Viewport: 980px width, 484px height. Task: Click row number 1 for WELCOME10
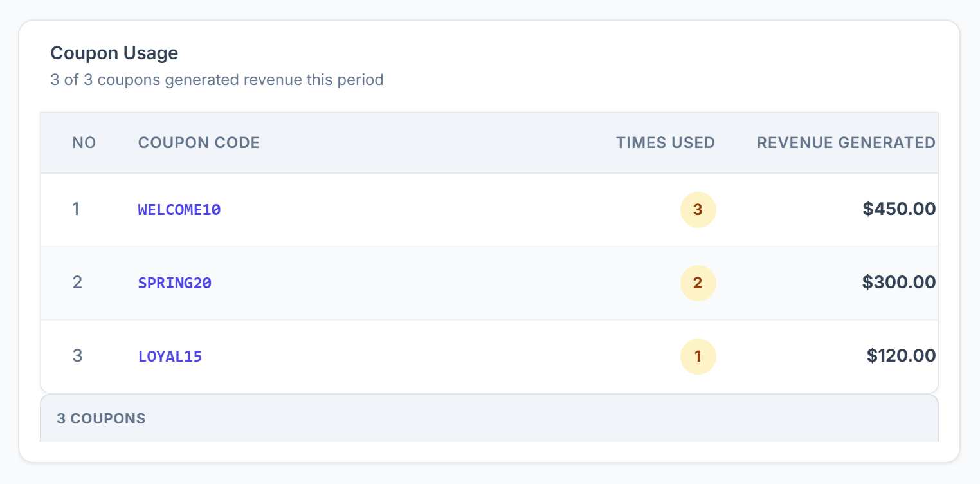click(76, 209)
